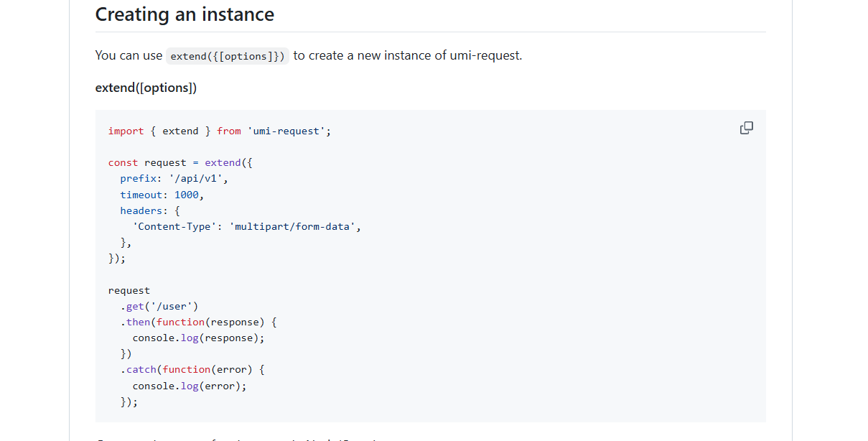Click the console.log(response); line
This screenshot has height=441, width=868.
pos(198,338)
